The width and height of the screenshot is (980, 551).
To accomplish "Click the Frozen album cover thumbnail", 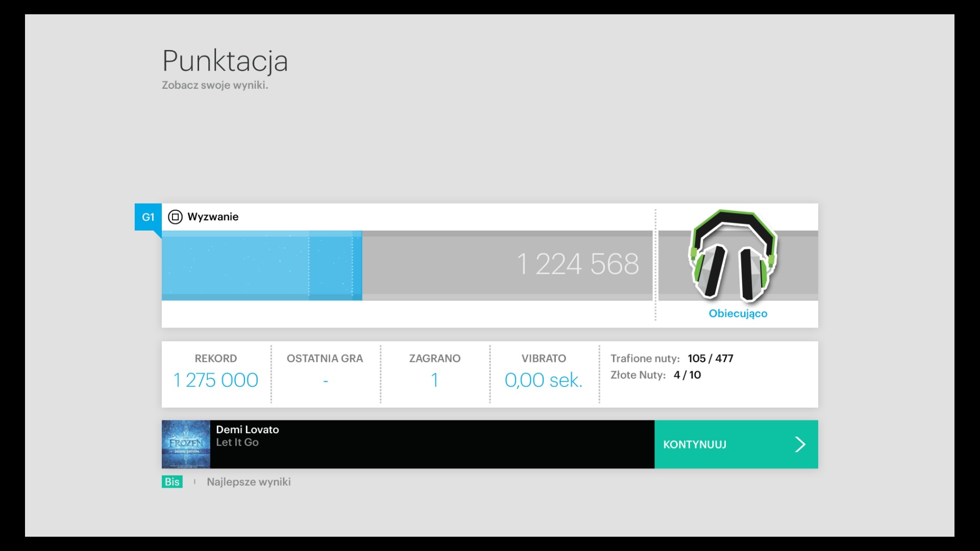I will click(x=186, y=444).
